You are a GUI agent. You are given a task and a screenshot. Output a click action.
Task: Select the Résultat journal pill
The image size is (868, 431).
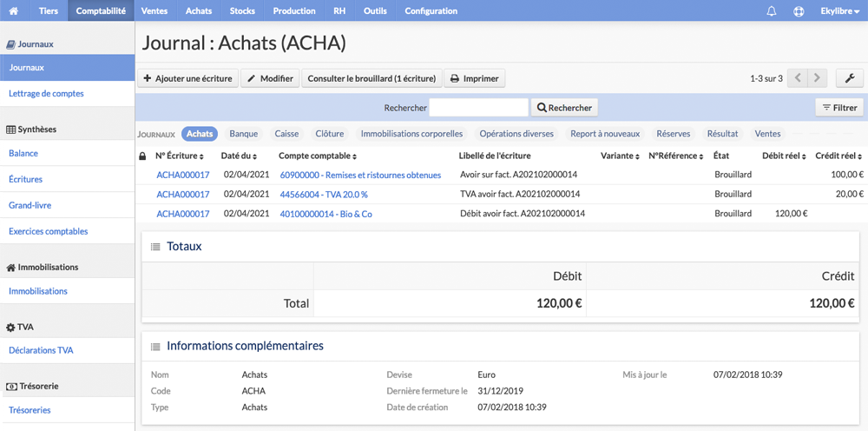(x=722, y=134)
